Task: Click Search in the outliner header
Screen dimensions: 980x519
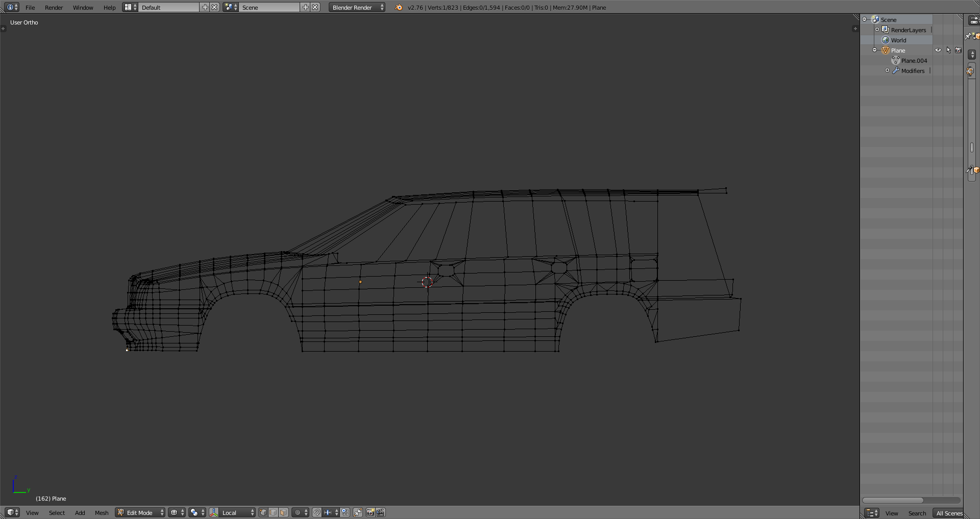Action: (x=917, y=513)
